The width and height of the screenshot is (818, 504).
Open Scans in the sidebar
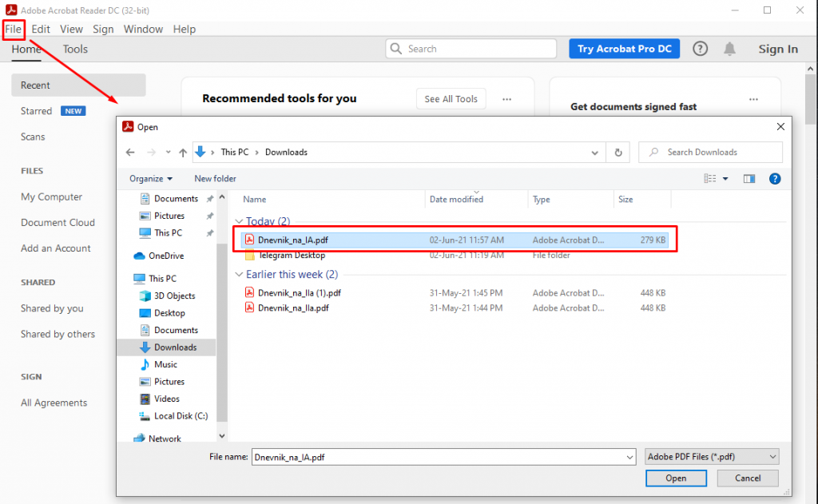coord(33,137)
